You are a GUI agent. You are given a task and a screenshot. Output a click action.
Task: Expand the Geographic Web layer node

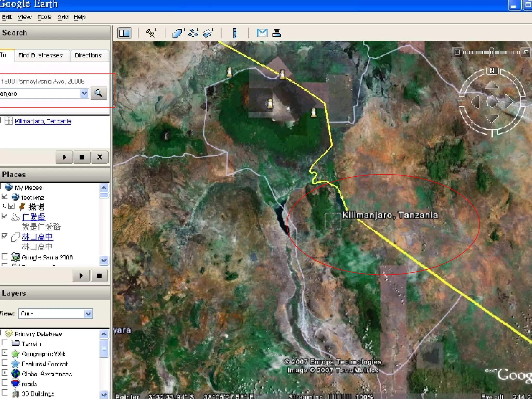tap(4, 353)
